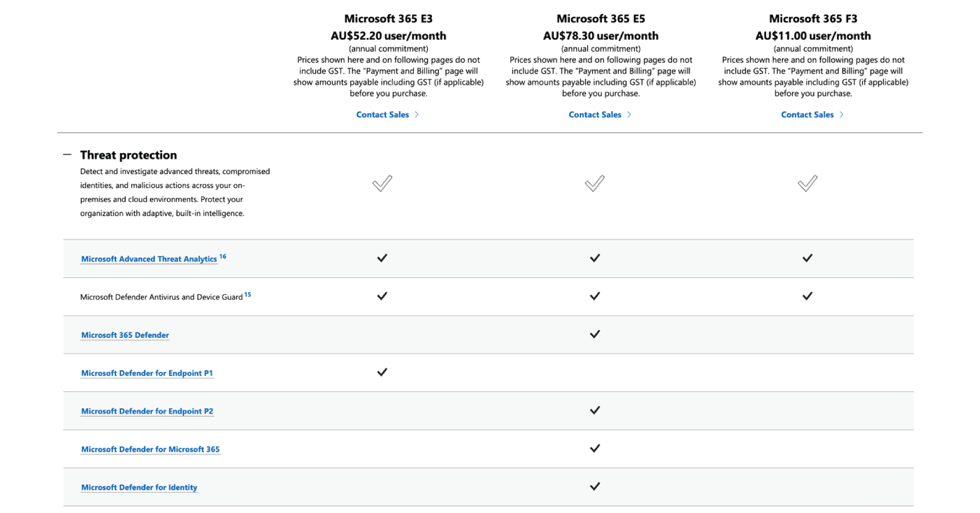980x513 pixels.
Task: Select the checkmark for Microsoft 365 Defender under E5
Action: click(595, 334)
